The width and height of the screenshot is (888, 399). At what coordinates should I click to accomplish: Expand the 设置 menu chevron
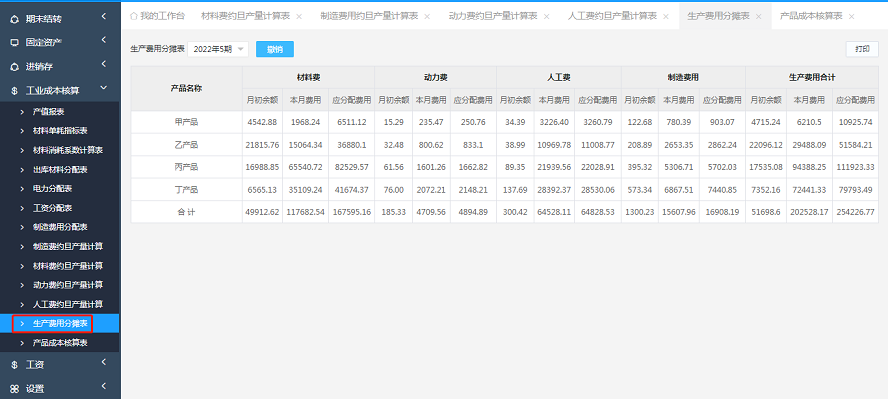click(104, 386)
